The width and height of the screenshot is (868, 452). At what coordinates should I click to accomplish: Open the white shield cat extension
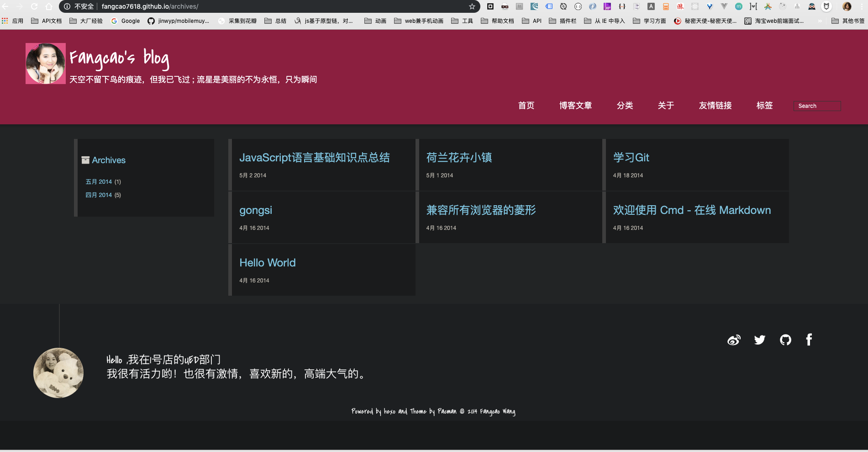click(x=826, y=6)
